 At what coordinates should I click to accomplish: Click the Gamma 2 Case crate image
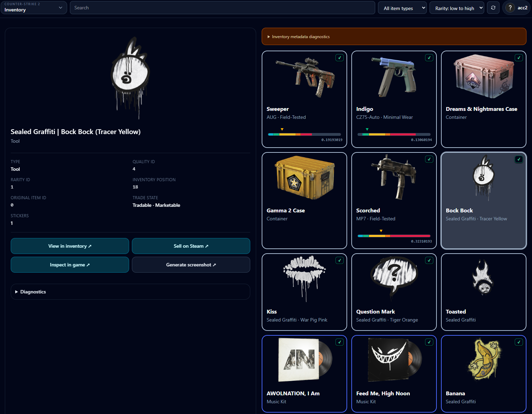coord(305,178)
